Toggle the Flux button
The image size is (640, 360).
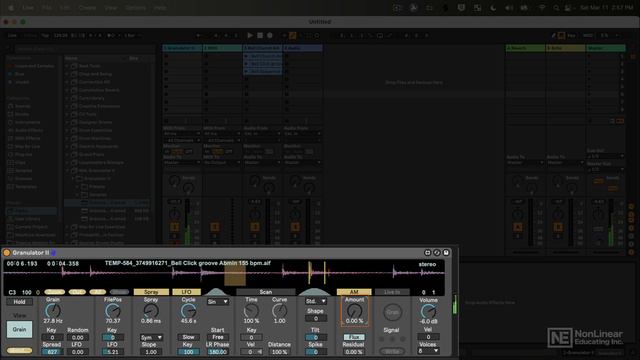point(354,337)
